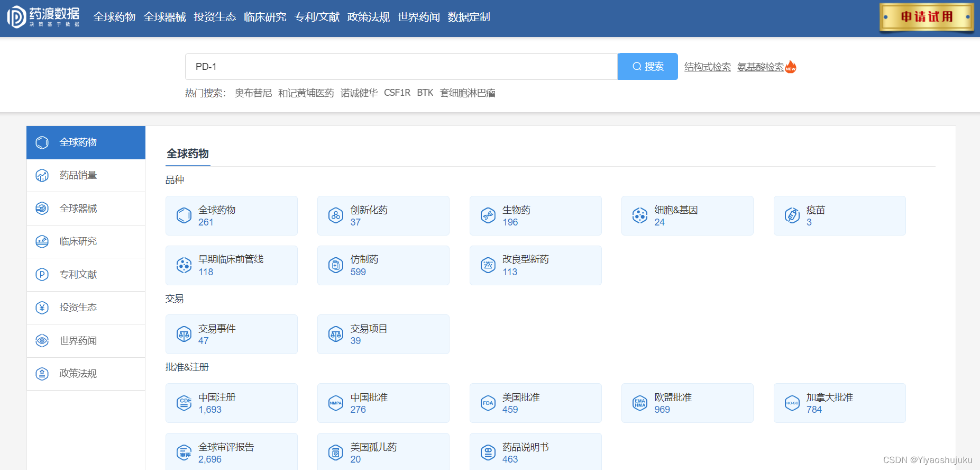
Task: Click the 改良型新药 card icon
Action: click(x=488, y=265)
